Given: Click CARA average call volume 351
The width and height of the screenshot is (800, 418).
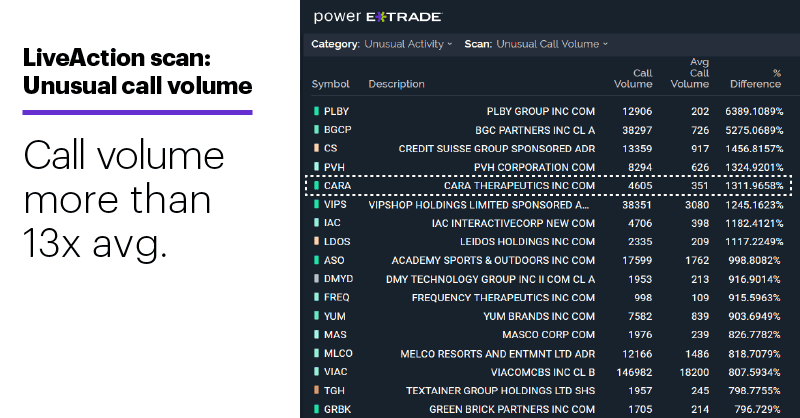Looking at the screenshot, I should (x=700, y=186).
